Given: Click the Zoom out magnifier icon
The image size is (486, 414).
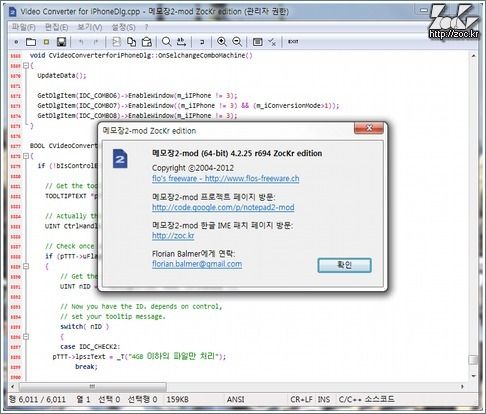Looking at the screenshot, I should tap(237, 42).
